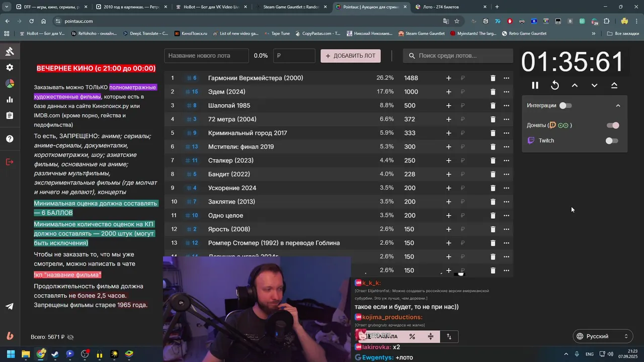The width and height of the screenshot is (644, 362).
Task: Delete the Криминальный город 2017 lot
Action: (x=493, y=133)
